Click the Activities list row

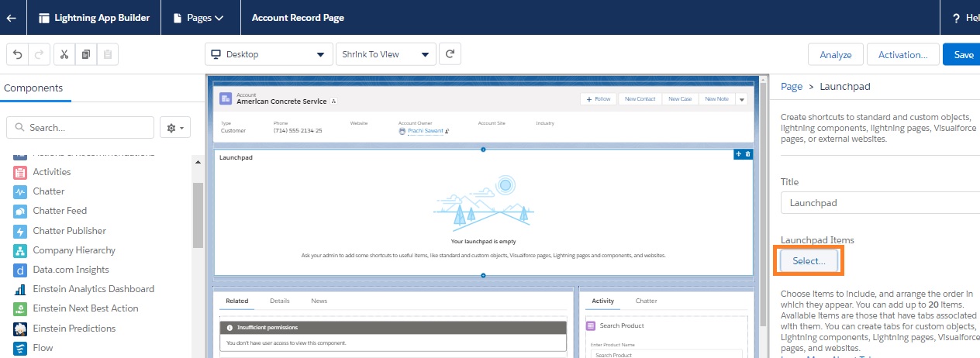97,172
